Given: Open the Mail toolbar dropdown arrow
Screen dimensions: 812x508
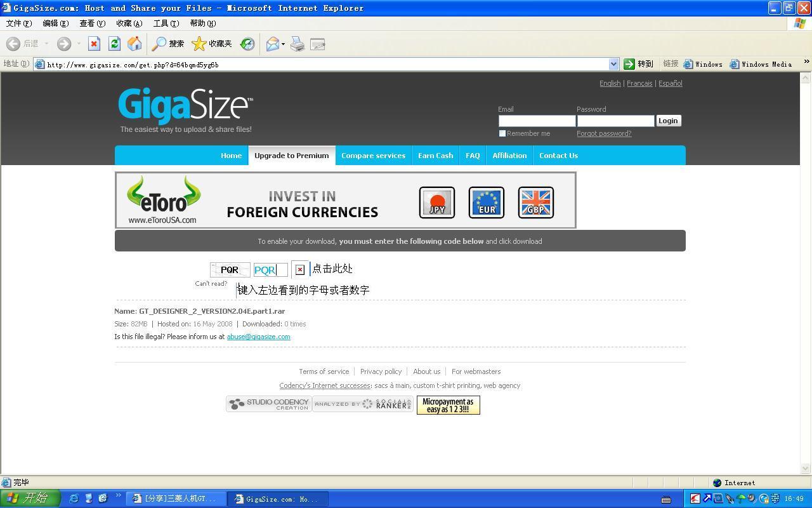Looking at the screenshot, I should pos(283,44).
